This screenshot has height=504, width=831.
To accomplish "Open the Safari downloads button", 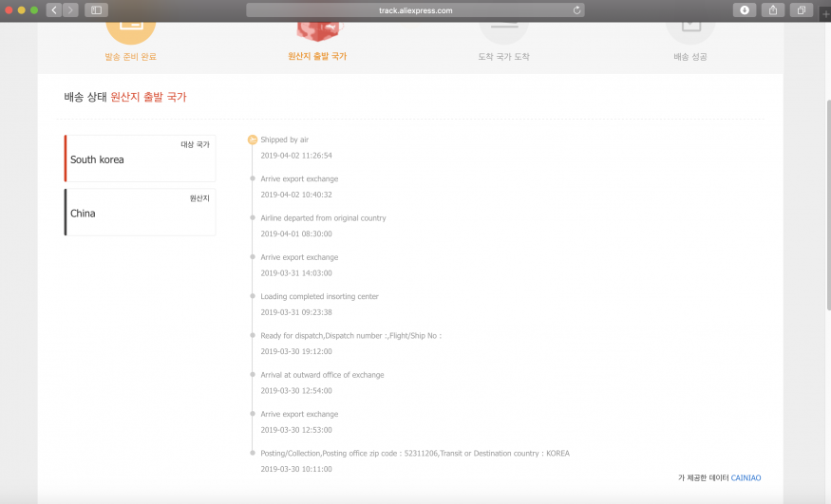I will [x=745, y=10].
